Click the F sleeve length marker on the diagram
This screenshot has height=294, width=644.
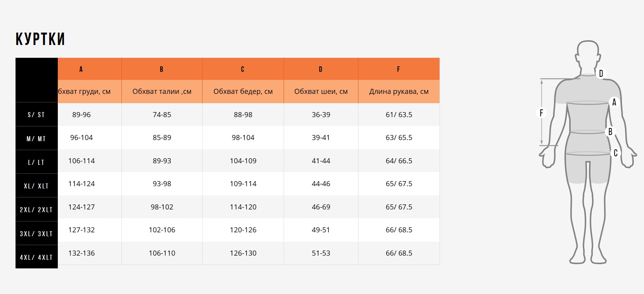tap(541, 113)
